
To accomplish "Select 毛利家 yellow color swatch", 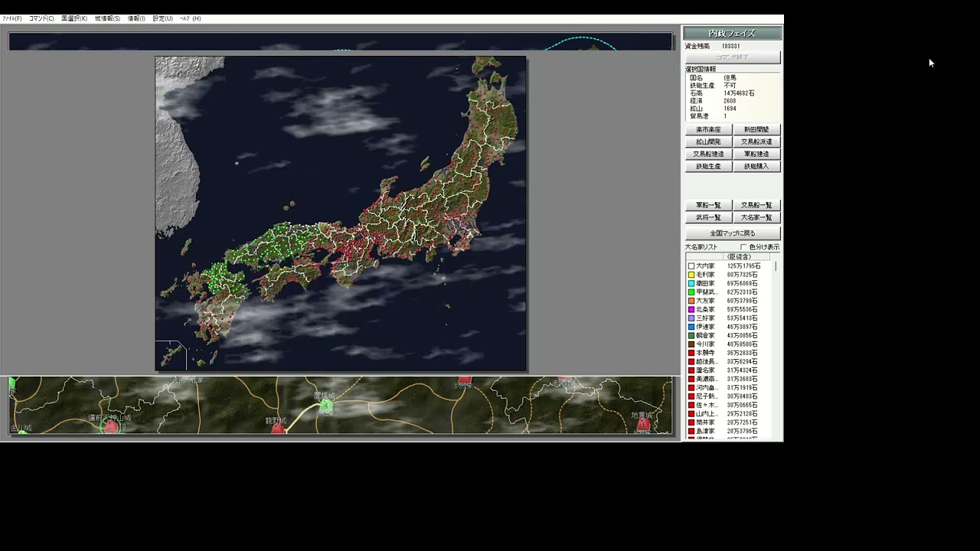I will pos(691,275).
